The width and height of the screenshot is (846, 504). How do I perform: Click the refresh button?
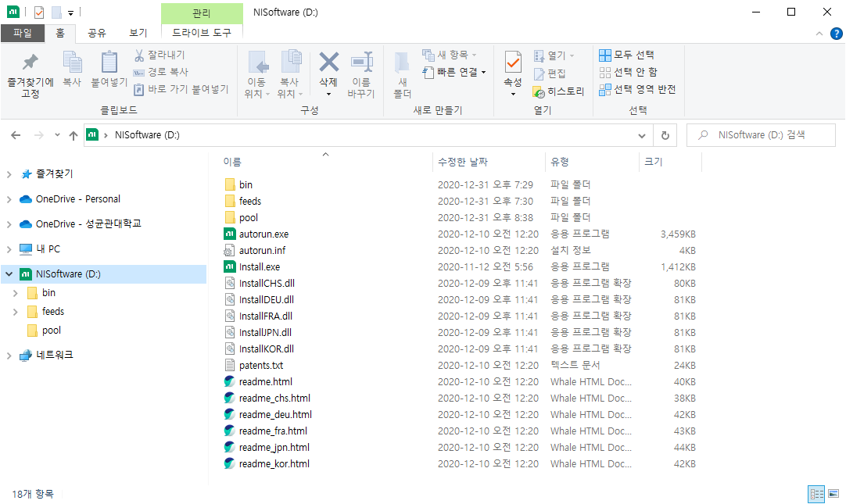[665, 136]
